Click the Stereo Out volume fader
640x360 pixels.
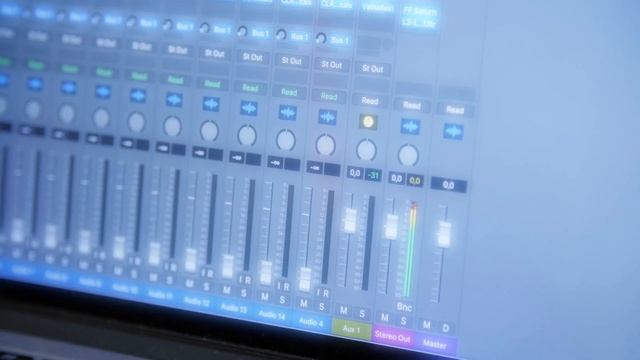pos(392,227)
